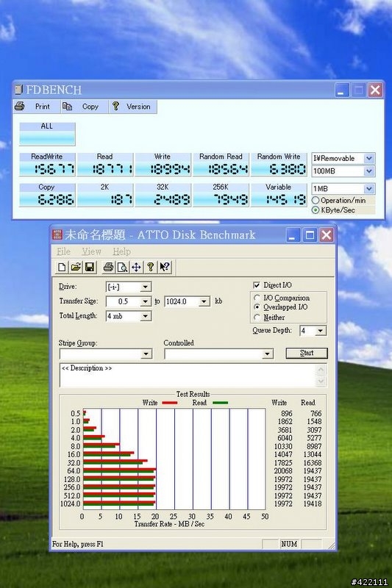Image resolution: width=392 pixels, height=588 pixels.
Task: Select Neither radio button
Action: tap(257, 318)
